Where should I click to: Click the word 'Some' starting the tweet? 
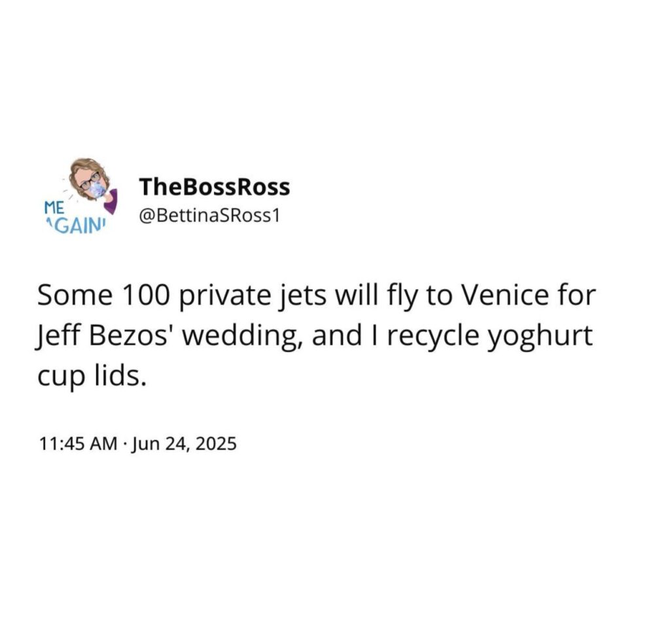coord(75,296)
